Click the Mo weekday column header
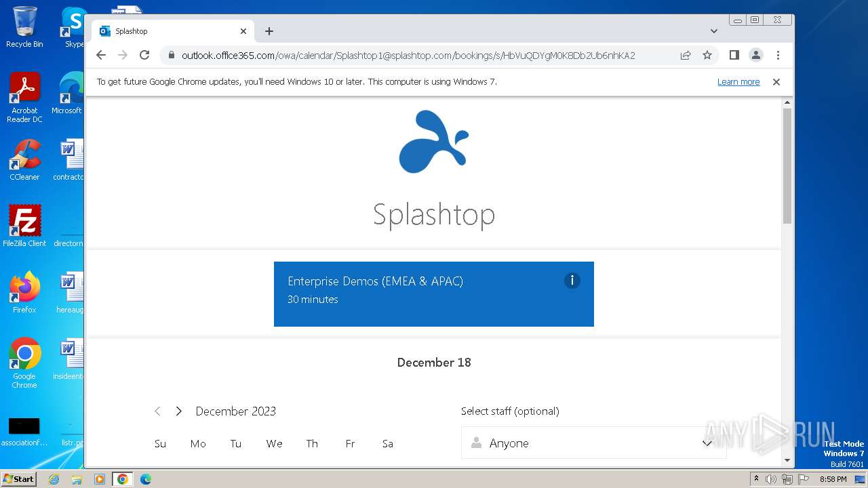Screen dimensions: 868x488 pyautogui.click(x=198, y=443)
